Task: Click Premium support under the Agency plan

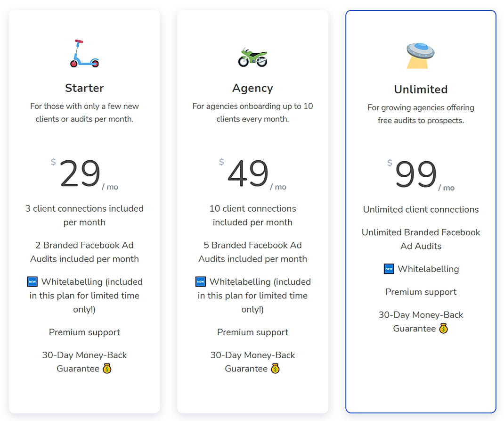Action: coord(252,332)
